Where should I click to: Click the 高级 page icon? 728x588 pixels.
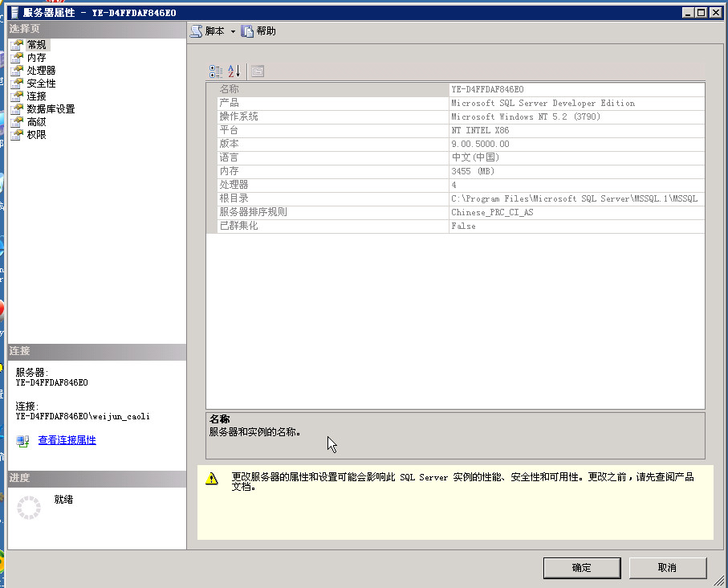pyautogui.click(x=17, y=122)
